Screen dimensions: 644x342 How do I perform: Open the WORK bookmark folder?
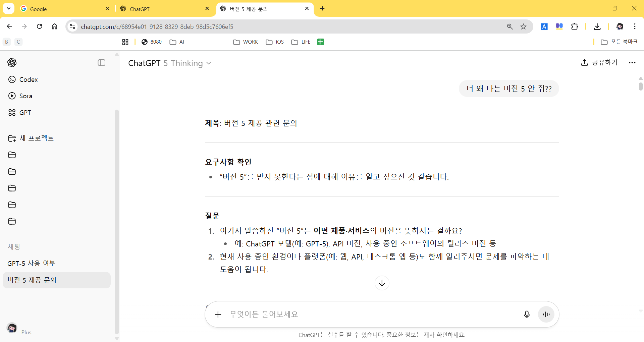point(246,42)
